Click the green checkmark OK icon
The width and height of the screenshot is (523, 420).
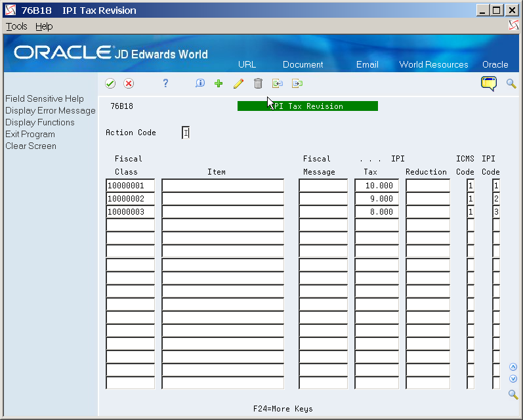(110, 83)
